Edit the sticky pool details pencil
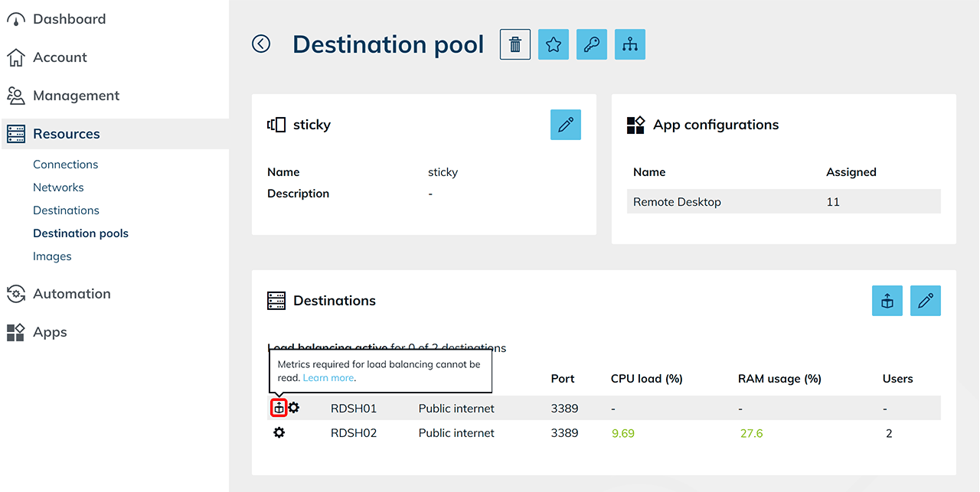This screenshot has width=980, height=492. point(566,125)
